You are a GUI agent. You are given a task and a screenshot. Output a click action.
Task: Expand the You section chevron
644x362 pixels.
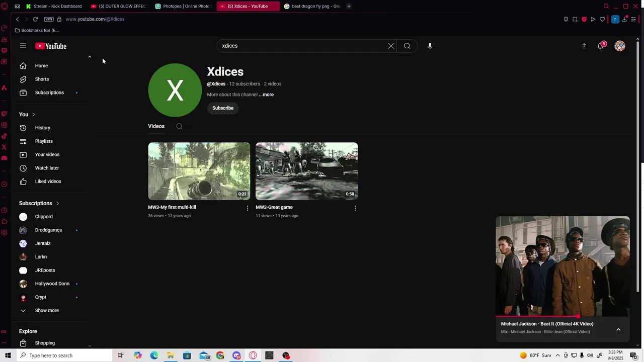coord(33,115)
